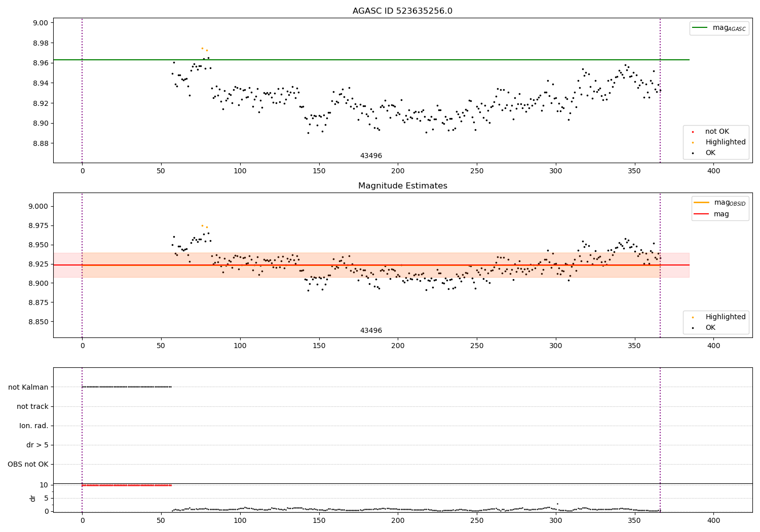
Task: Click the 'OBS not OK' row label
Action: coord(28,465)
